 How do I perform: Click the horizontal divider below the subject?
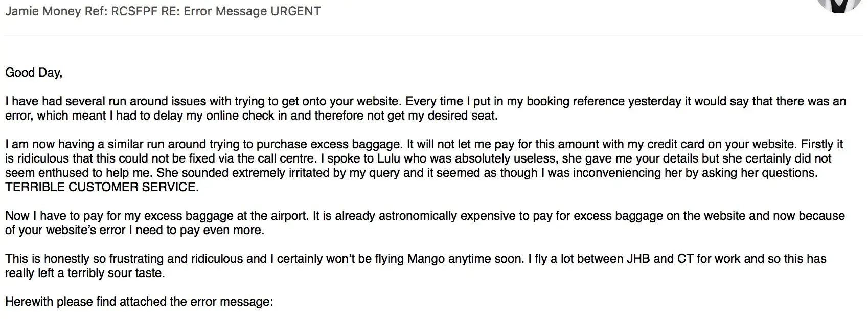coord(433,36)
